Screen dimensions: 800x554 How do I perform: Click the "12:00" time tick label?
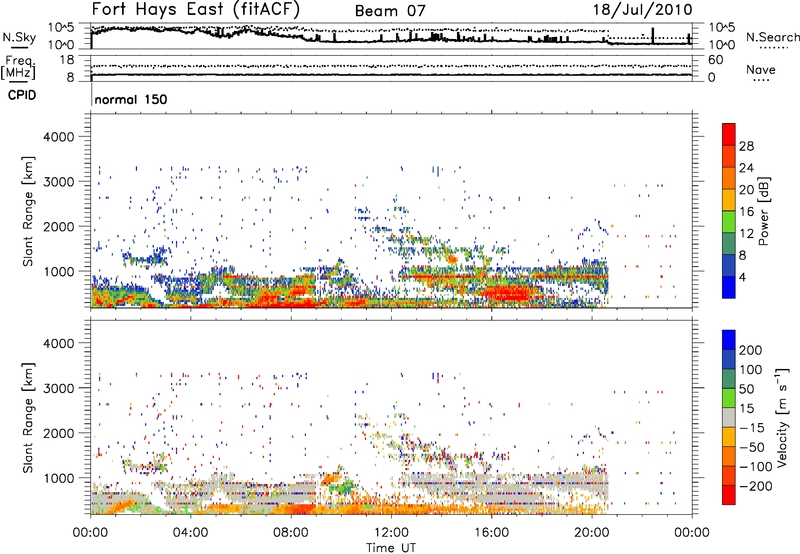[x=391, y=533]
